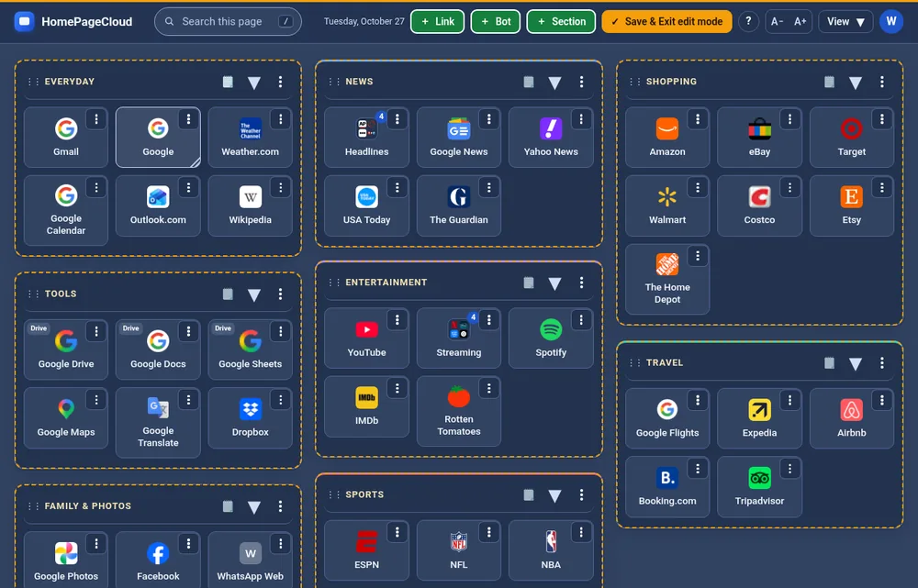The image size is (918, 588).
Task: Open the Google Maps tile
Action: [65, 418]
